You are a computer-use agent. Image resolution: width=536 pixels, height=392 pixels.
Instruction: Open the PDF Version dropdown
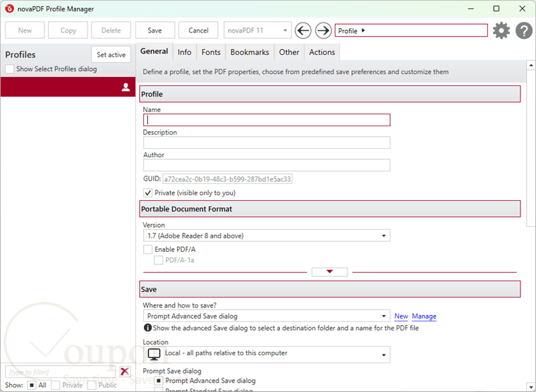coord(267,235)
